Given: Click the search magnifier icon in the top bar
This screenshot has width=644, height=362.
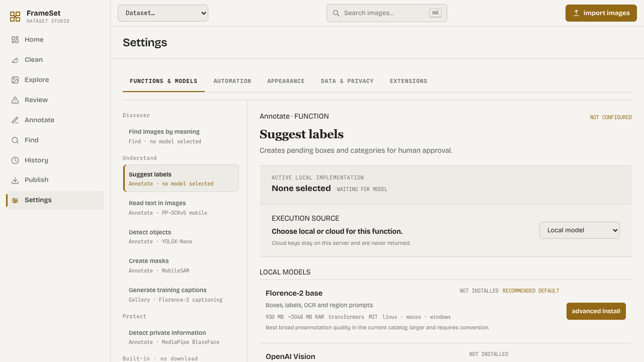Looking at the screenshot, I should tap(336, 13).
